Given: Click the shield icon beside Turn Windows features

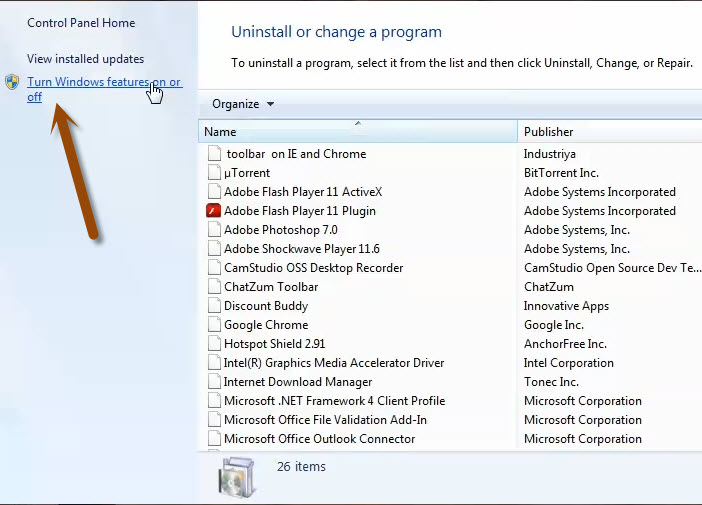Looking at the screenshot, I should 12,82.
